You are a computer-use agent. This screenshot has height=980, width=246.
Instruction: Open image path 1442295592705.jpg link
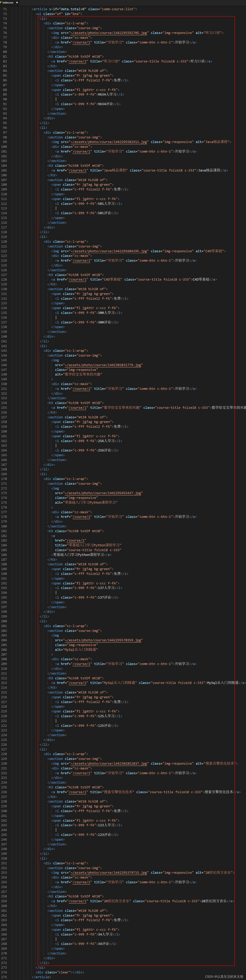(x=108, y=33)
